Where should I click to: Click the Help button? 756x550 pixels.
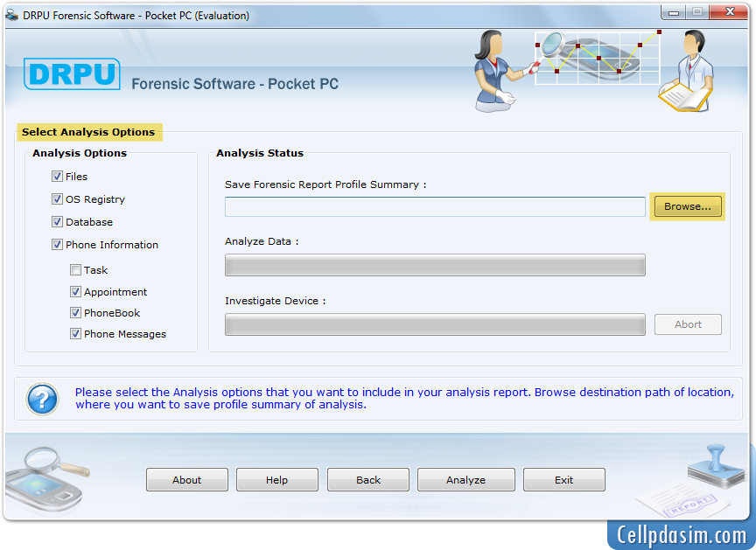point(276,480)
